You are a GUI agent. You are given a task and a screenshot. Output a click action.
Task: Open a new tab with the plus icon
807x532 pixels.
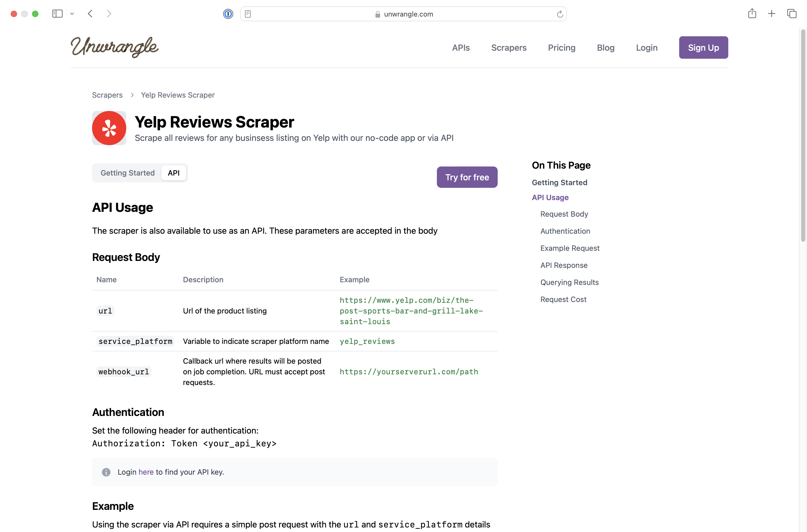coord(771,14)
